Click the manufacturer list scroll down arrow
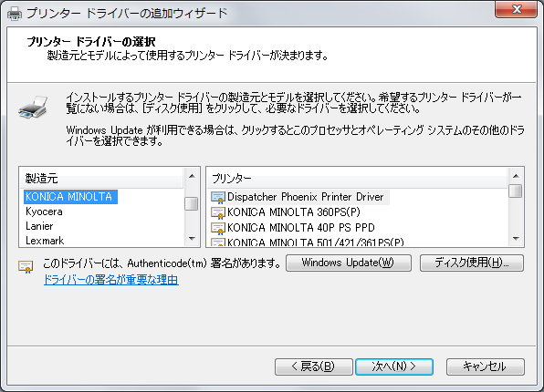Image resolution: width=544 pixels, height=392 pixels. (x=192, y=239)
